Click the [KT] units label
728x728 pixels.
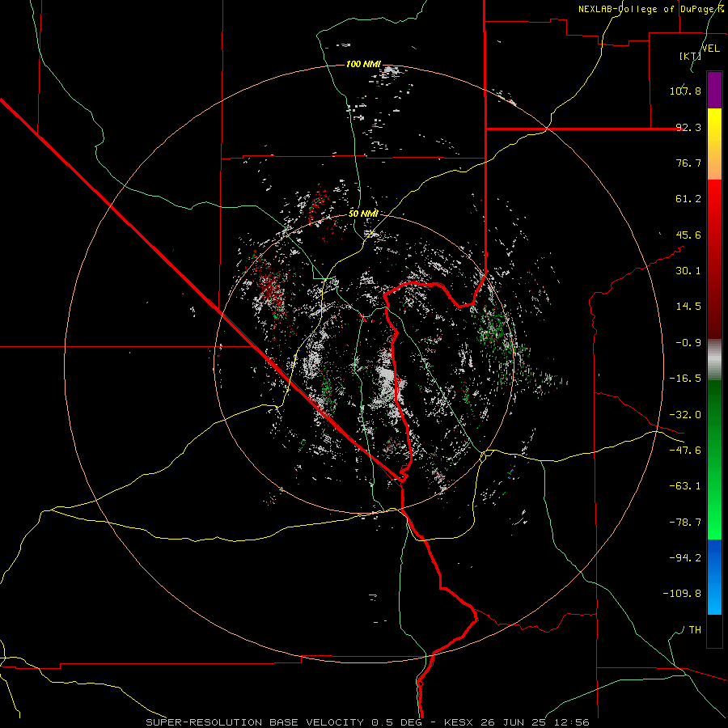(x=691, y=56)
